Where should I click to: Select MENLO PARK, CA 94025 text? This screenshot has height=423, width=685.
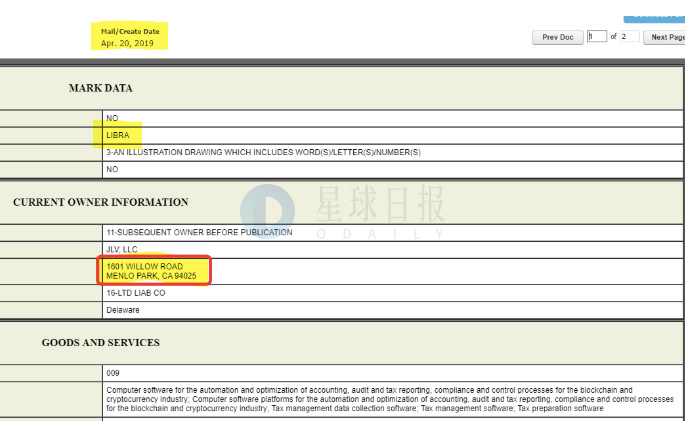coord(151,276)
